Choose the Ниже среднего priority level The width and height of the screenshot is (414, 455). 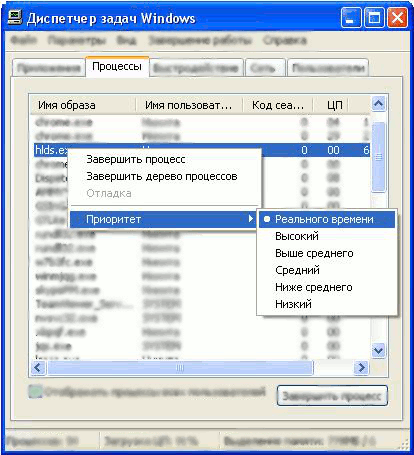pyautogui.click(x=327, y=287)
